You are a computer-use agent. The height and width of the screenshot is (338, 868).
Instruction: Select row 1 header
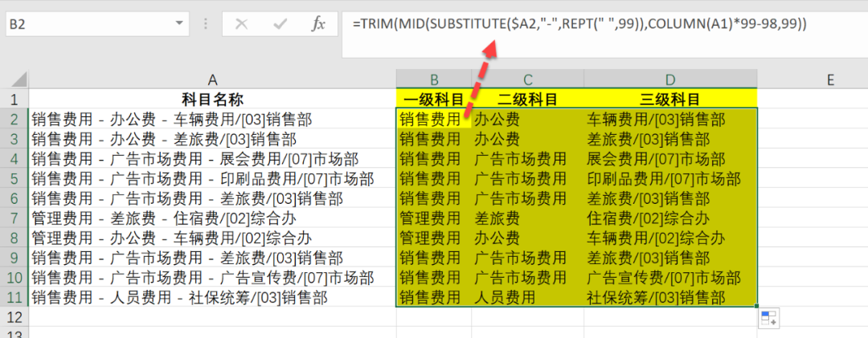pyautogui.click(x=14, y=99)
